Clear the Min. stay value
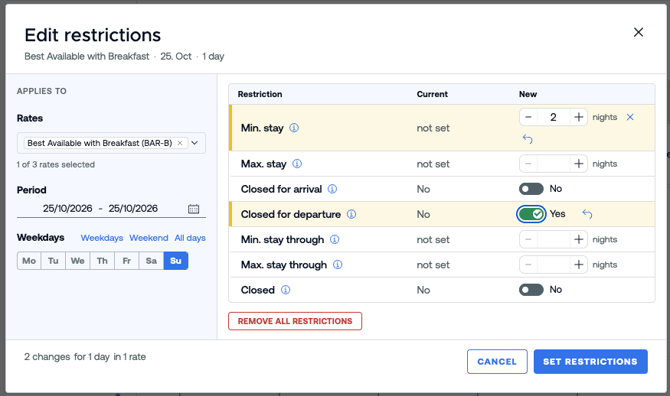Image resolution: width=670 pixels, height=396 pixels. pyautogui.click(x=630, y=117)
